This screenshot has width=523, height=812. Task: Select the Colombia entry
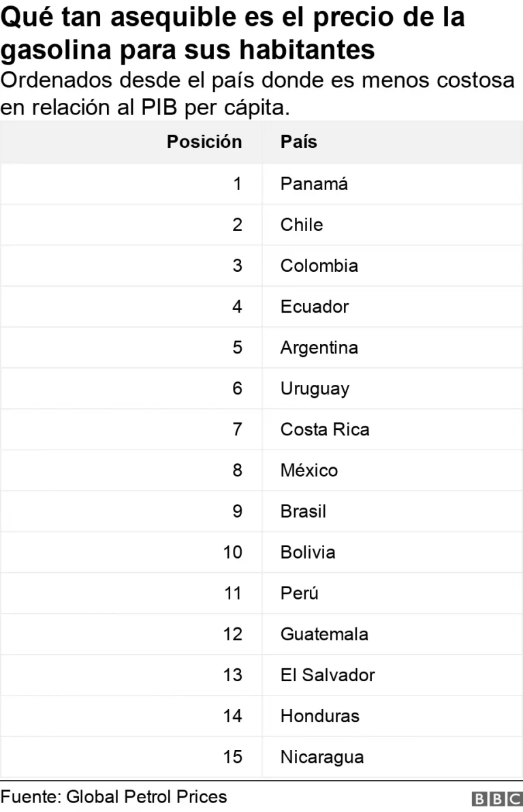coord(319,266)
